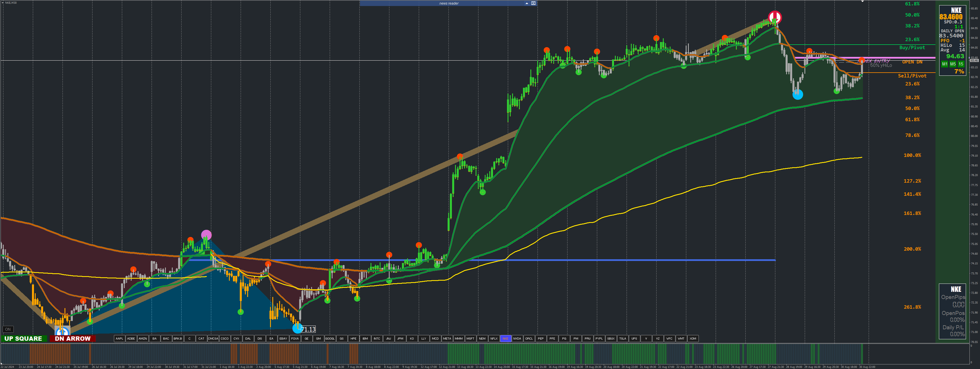
Task: Select the M5 timeframe button
Action: coord(953,64)
